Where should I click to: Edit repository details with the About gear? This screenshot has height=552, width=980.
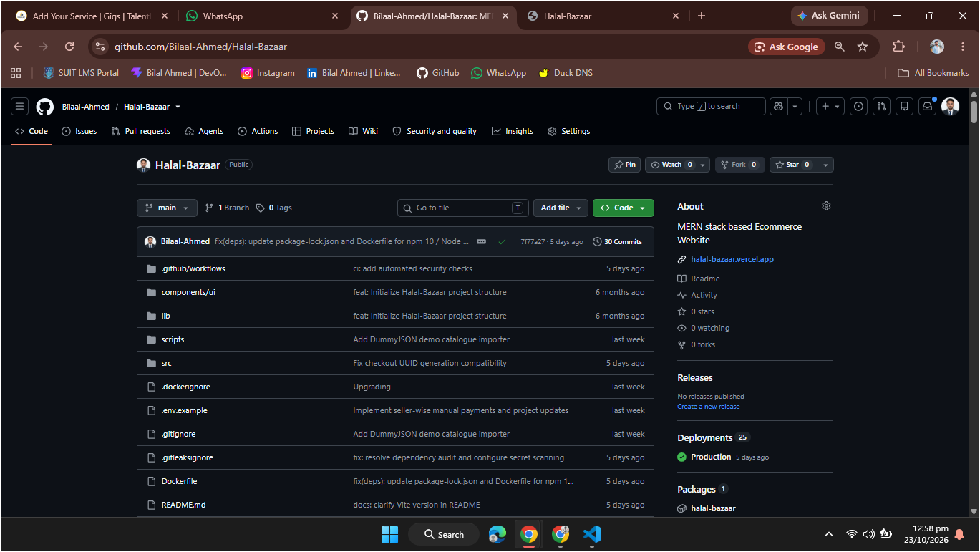point(826,206)
